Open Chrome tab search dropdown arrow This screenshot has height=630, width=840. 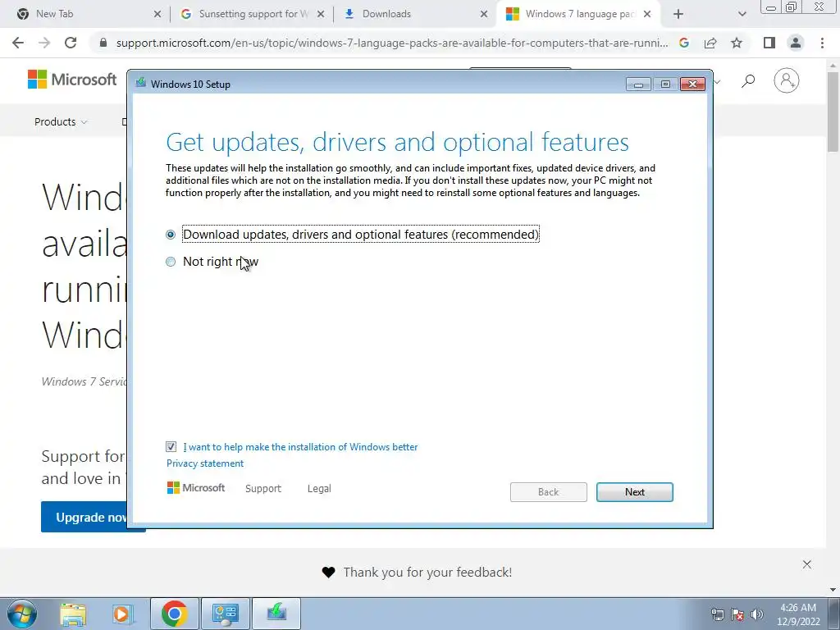742,15
